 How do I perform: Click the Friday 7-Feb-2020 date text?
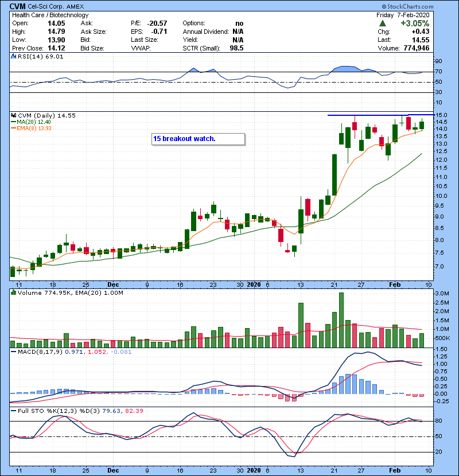click(403, 15)
